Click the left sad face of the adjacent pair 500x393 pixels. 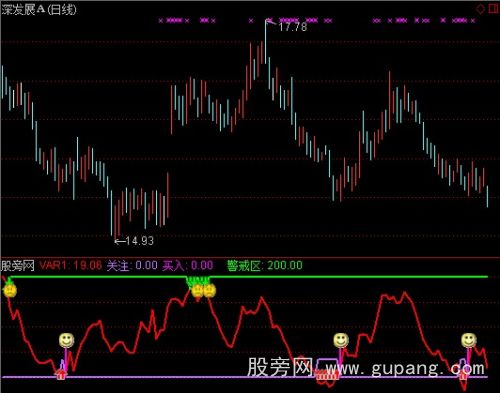coord(197,290)
